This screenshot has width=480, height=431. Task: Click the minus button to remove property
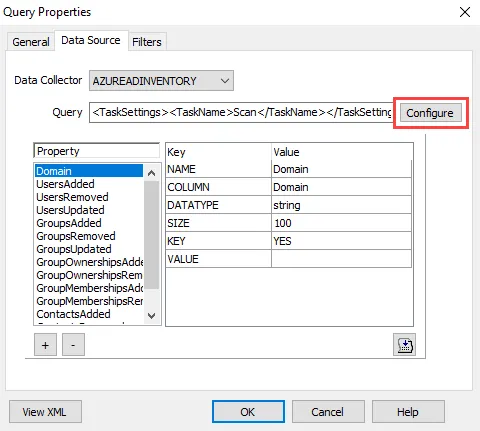click(73, 345)
